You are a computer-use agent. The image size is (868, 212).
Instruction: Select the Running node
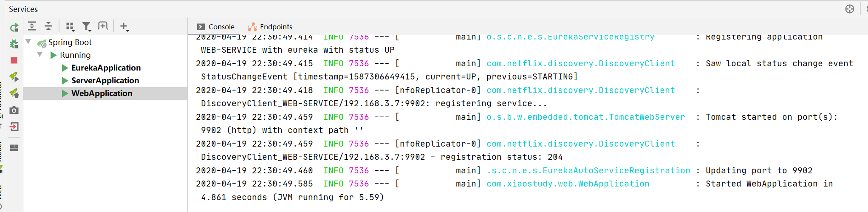pyautogui.click(x=75, y=55)
